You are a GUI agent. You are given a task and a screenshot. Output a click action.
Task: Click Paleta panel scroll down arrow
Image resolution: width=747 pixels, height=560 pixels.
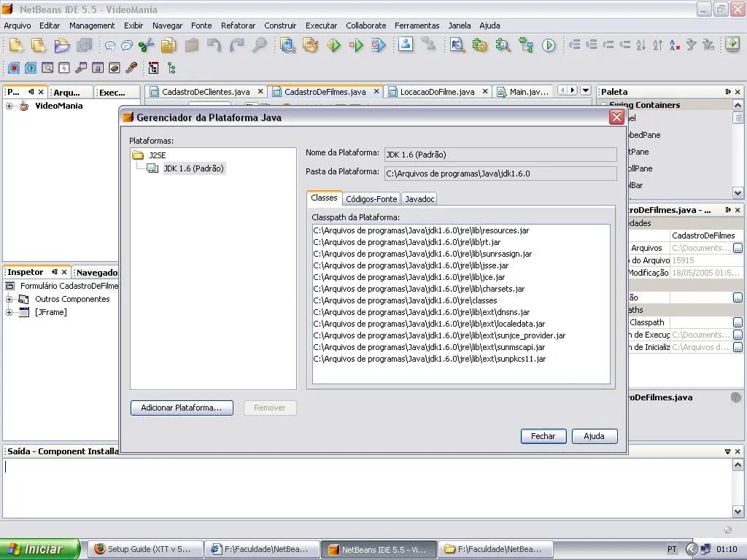(x=738, y=193)
